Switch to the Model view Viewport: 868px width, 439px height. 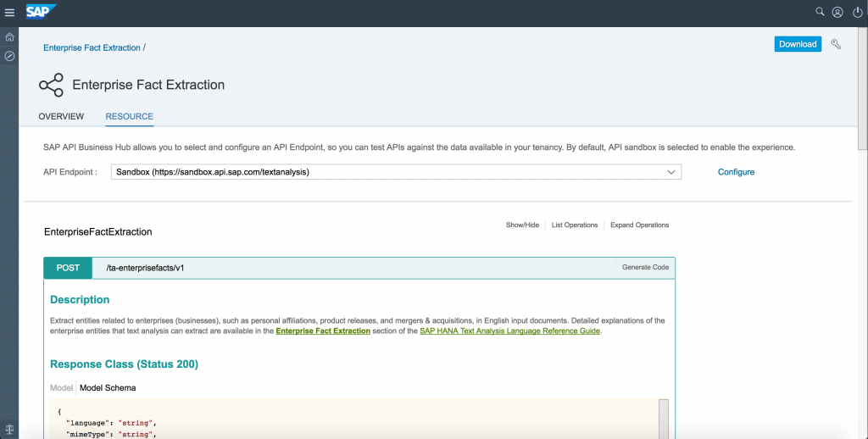click(61, 387)
